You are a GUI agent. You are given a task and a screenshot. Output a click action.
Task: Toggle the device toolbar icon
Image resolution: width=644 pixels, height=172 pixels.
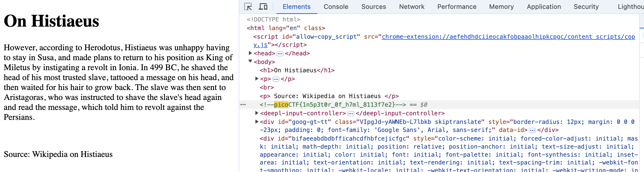click(263, 6)
